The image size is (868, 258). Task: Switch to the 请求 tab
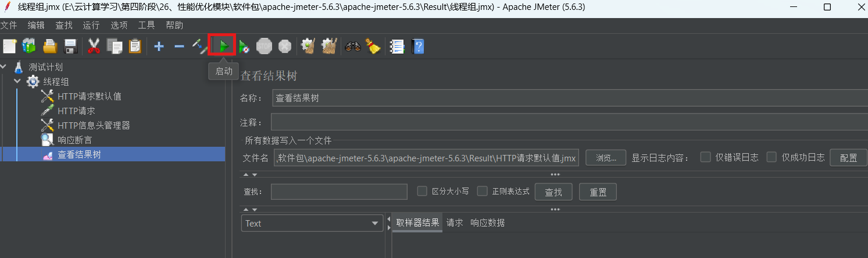[455, 223]
